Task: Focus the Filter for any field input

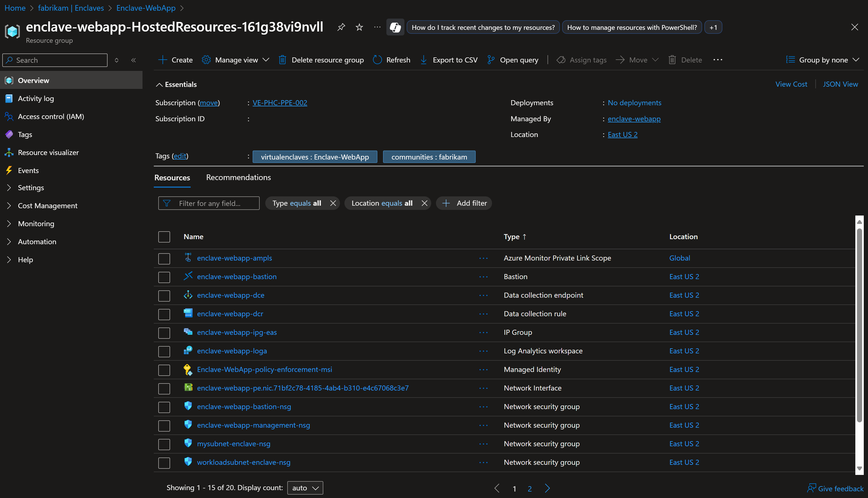Action: (208, 203)
